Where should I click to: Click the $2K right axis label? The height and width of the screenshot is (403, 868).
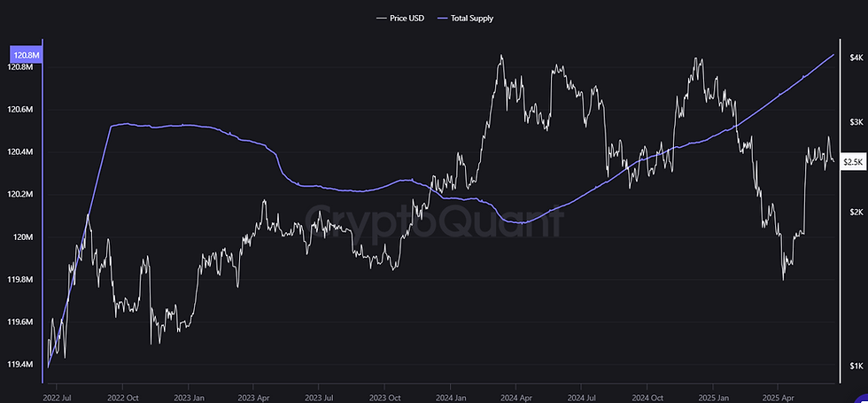pos(856,213)
